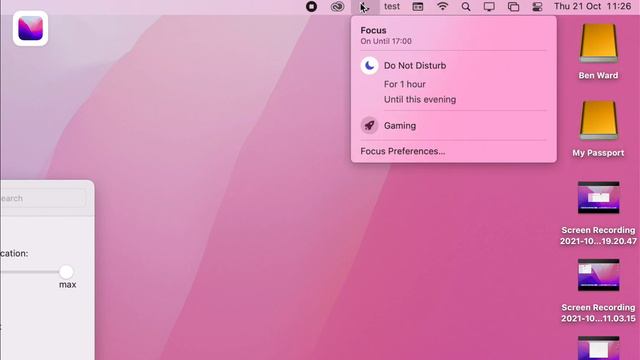Viewport: 640px width, 360px height.
Task: Click the 'max' slider label
Action: [x=67, y=285]
